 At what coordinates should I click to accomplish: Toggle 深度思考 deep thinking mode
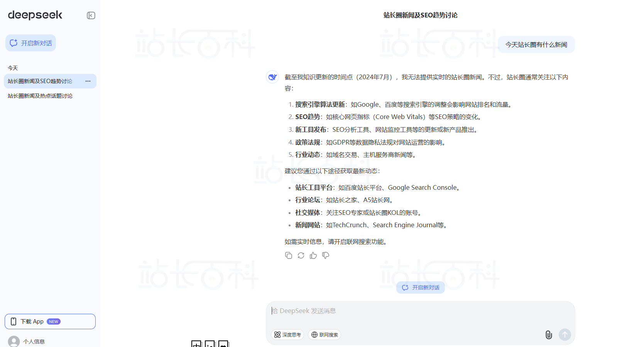287,335
